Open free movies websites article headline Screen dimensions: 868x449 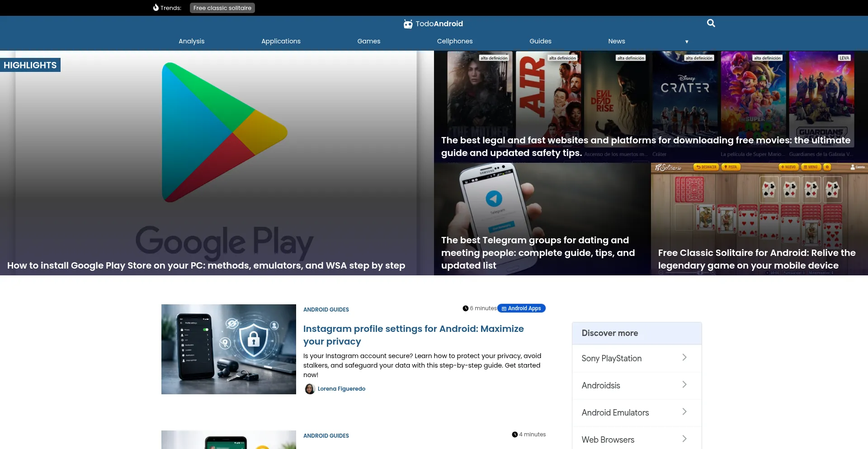click(x=646, y=147)
